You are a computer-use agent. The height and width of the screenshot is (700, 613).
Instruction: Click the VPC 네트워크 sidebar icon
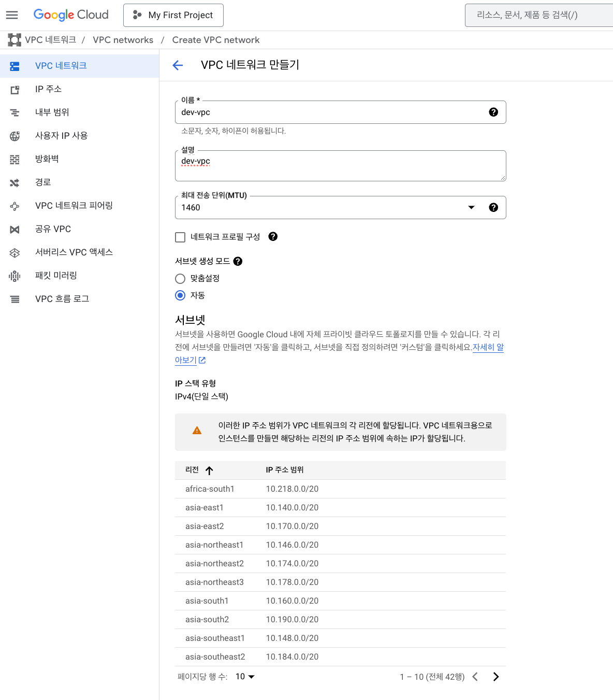pos(14,66)
